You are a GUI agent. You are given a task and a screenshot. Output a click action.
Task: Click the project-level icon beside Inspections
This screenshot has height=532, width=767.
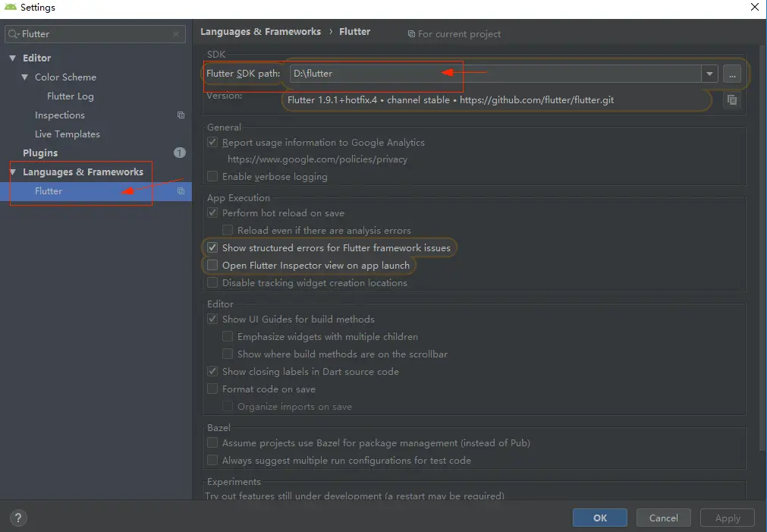[181, 115]
